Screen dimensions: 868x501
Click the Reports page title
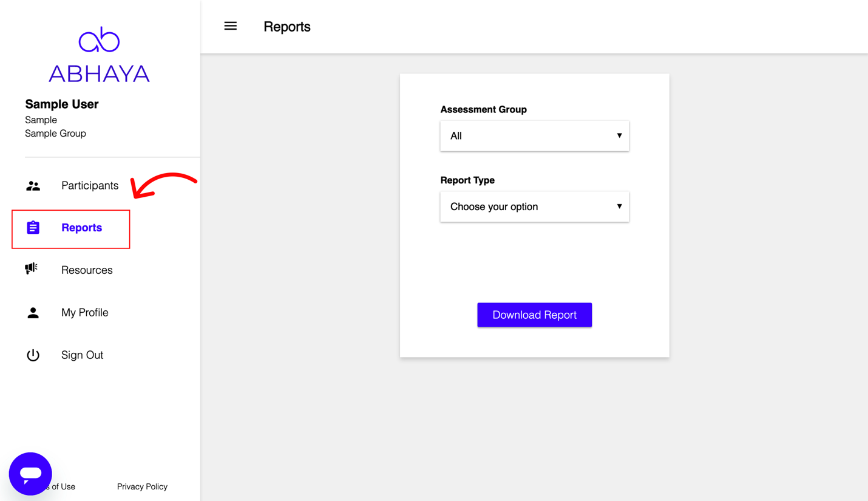287,27
